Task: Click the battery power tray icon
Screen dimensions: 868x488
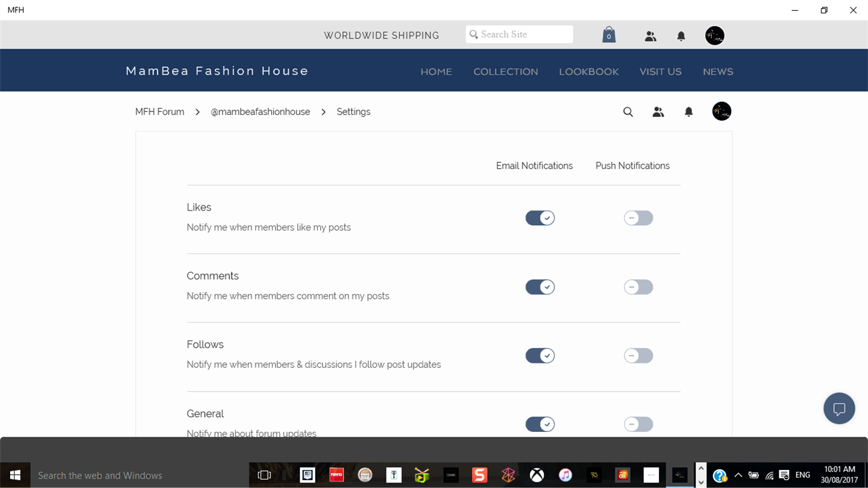Action: pyautogui.click(x=753, y=475)
